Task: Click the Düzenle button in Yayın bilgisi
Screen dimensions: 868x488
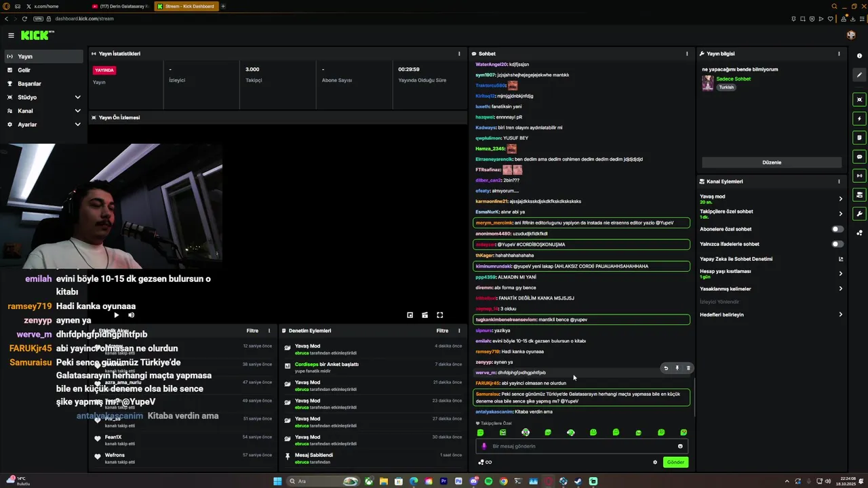Action: pos(772,163)
